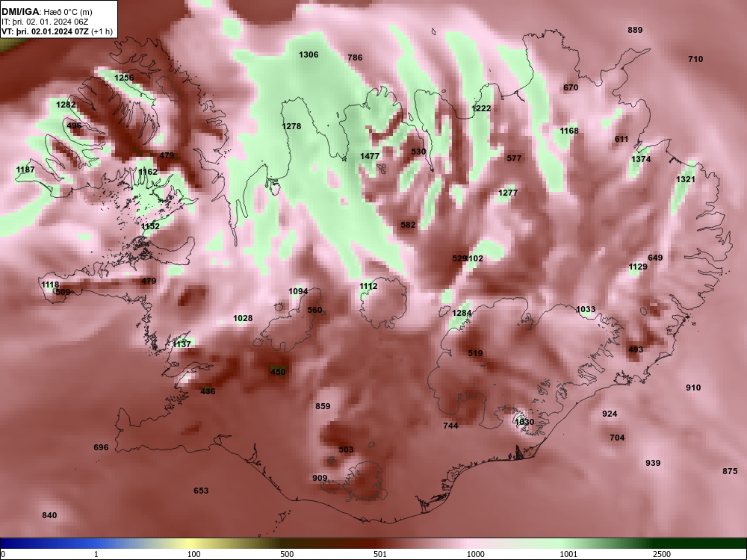Click the 493 value label
This screenshot has height=560, width=747.
pyautogui.click(x=636, y=349)
